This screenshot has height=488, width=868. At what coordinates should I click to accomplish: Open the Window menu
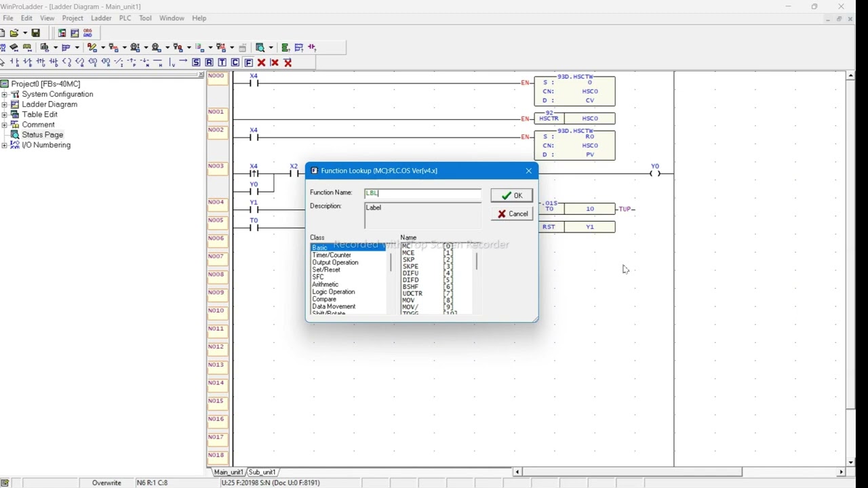coord(172,18)
